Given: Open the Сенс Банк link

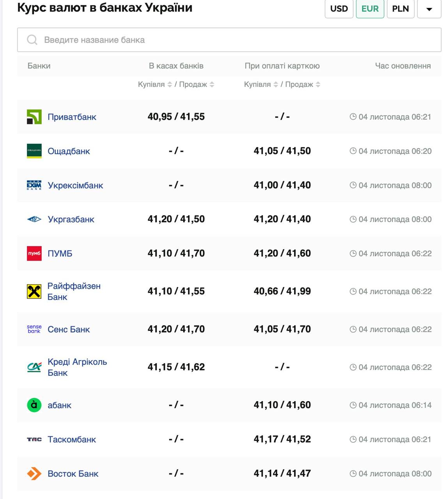Looking at the screenshot, I should (69, 329).
